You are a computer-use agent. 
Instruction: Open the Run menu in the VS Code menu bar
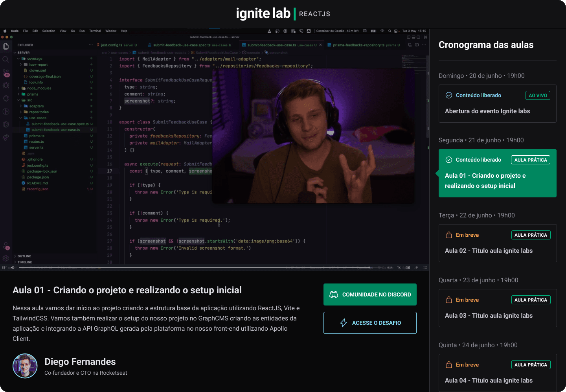(82, 31)
